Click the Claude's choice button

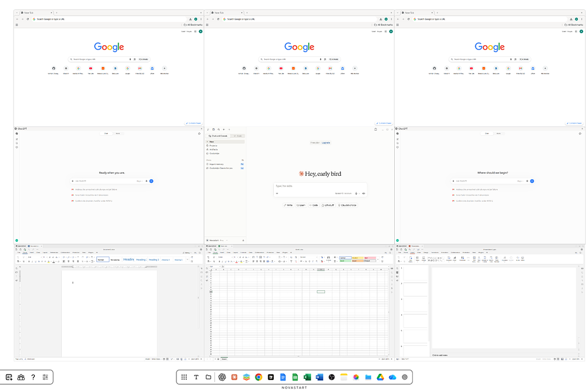click(347, 205)
